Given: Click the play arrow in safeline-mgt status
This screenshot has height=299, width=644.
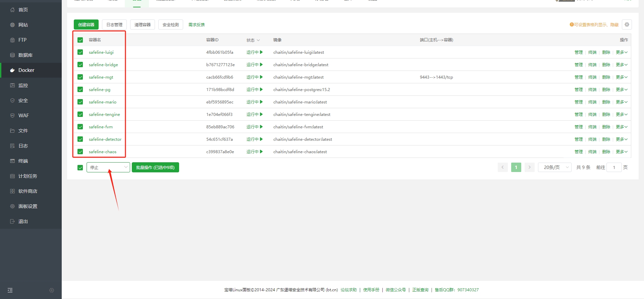Looking at the screenshot, I should 261,77.
